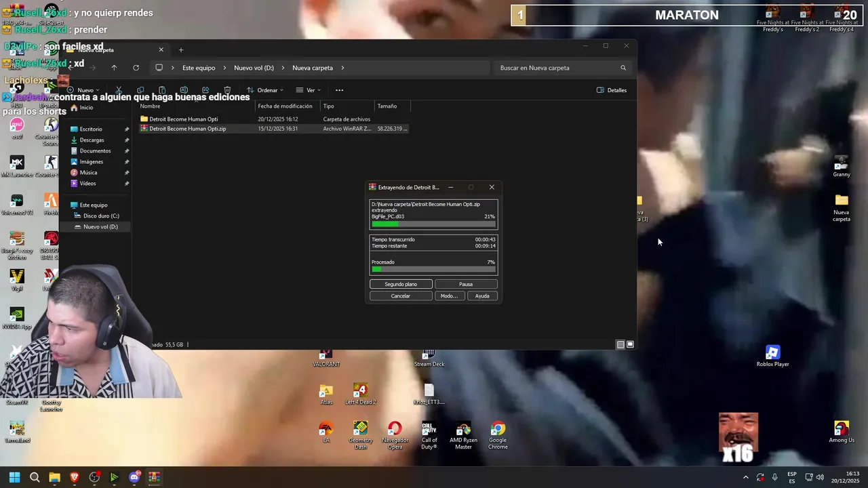
Task: Select the Detroit Become Human Opti.zip file row
Action: point(274,129)
